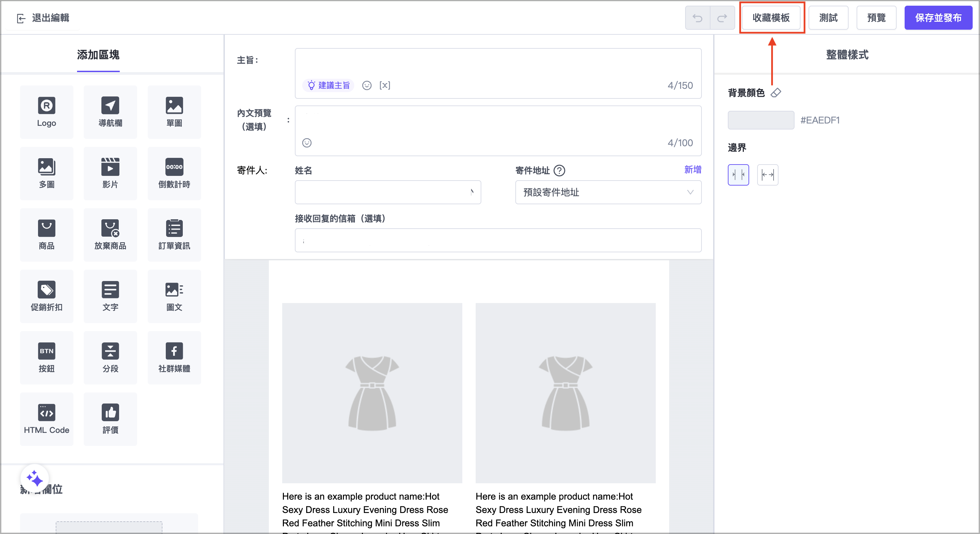Open the overall style tab (整體樣式)
980x534 pixels.
[x=847, y=55]
